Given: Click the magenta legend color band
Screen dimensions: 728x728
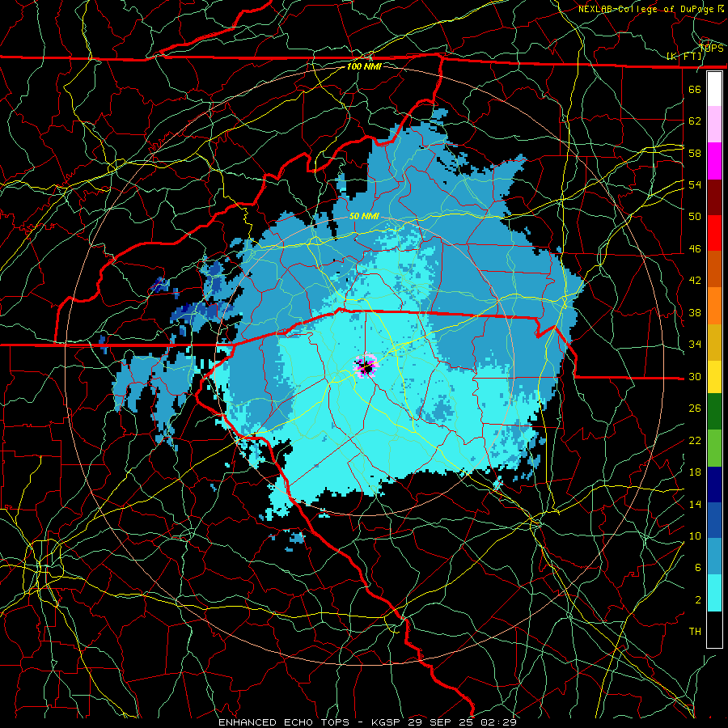Looking at the screenshot, I should (714, 161).
